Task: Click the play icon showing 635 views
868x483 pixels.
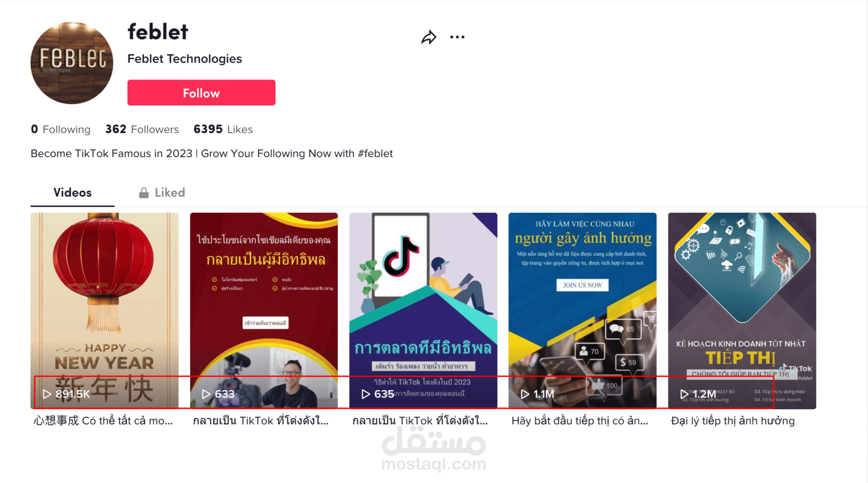Action: pyautogui.click(x=366, y=394)
